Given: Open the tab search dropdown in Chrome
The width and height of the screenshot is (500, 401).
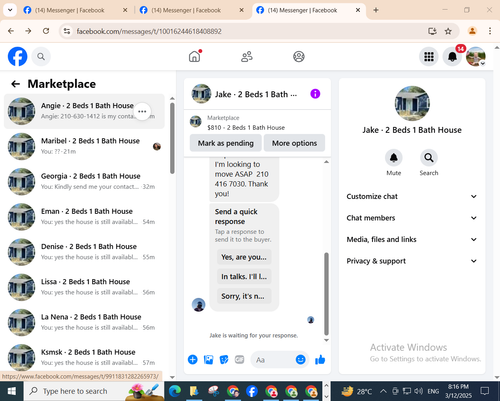Looking at the screenshot, I should [10, 10].
